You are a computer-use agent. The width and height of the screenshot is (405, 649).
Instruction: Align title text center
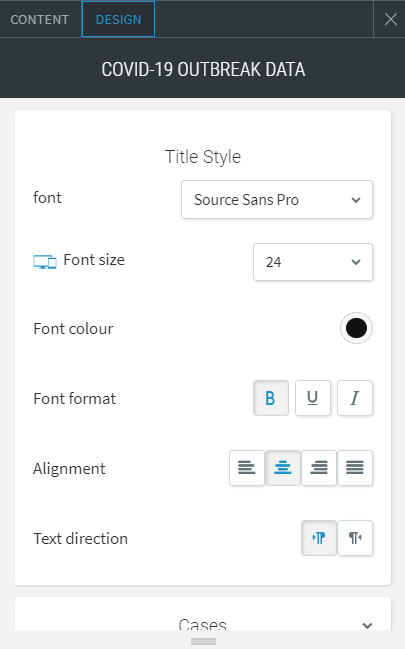tap(283, 468)
